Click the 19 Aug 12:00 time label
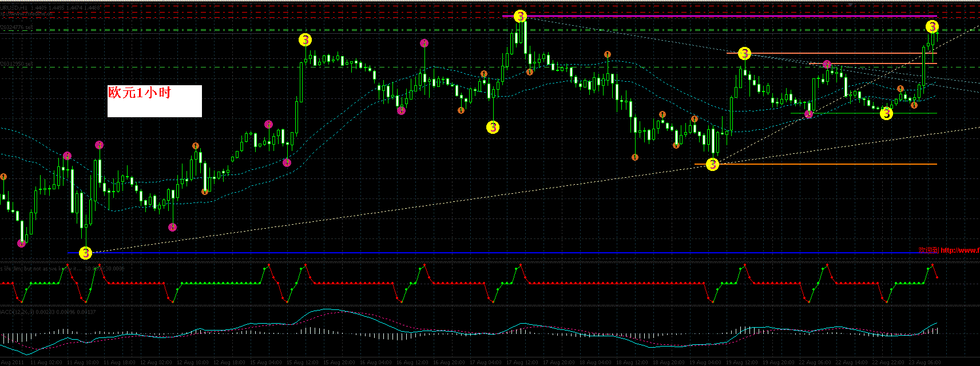 tap(741, 363)
